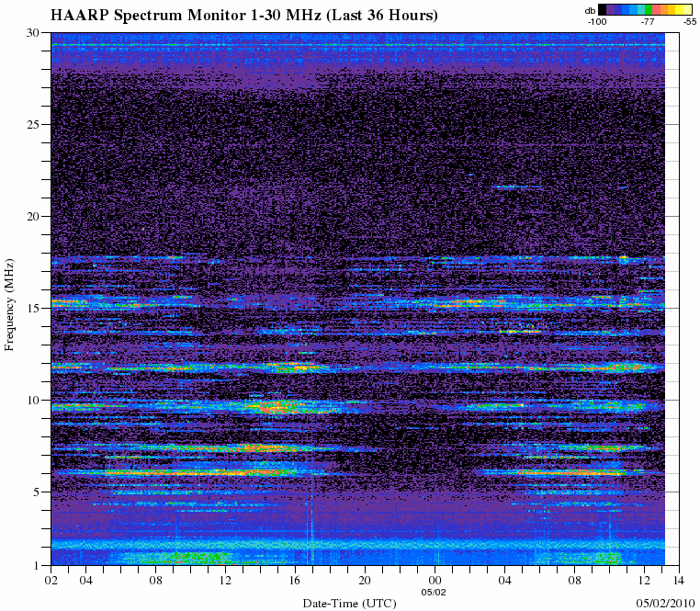
Task: Pick the green segment of the db color scale
Action: [x=649, y=9]
